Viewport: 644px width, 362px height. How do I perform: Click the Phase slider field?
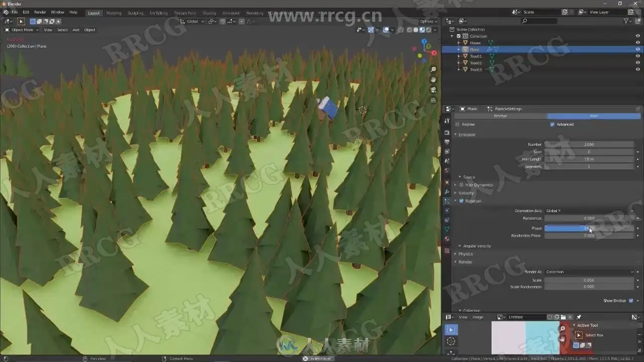click(589, 228)
